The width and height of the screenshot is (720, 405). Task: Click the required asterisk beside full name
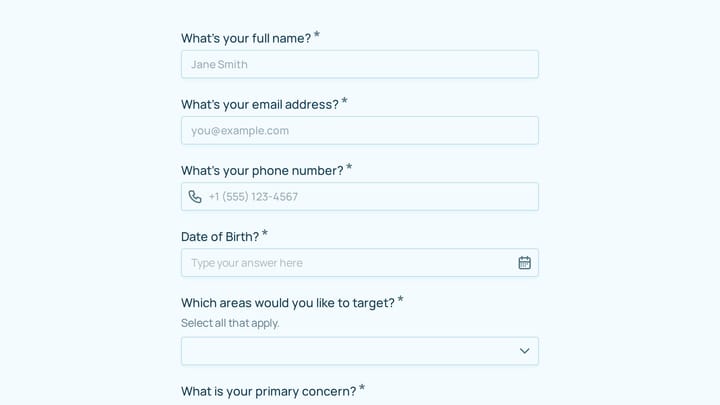pyautogui.click(x=317, y=35)
